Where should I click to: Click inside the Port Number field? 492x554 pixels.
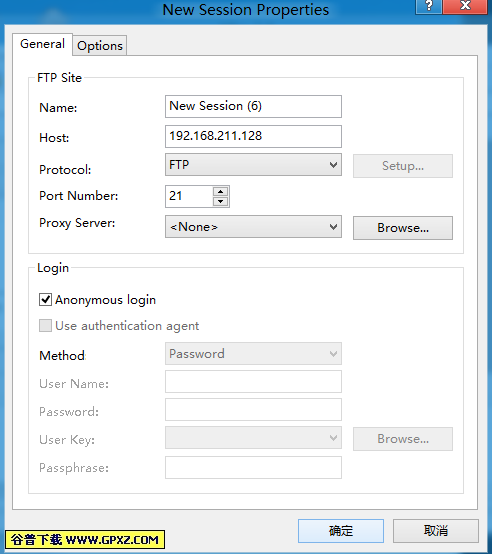(x=189, y=196)
